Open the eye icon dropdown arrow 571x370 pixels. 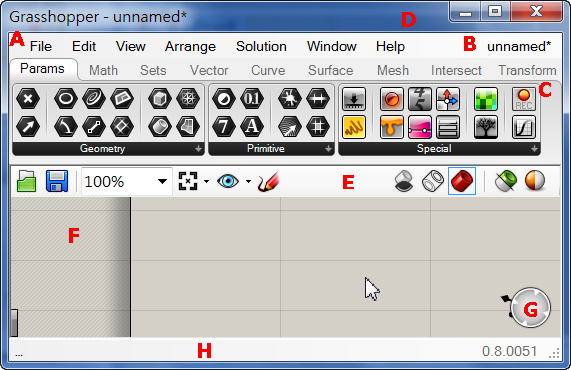click(x=248, y=181)
